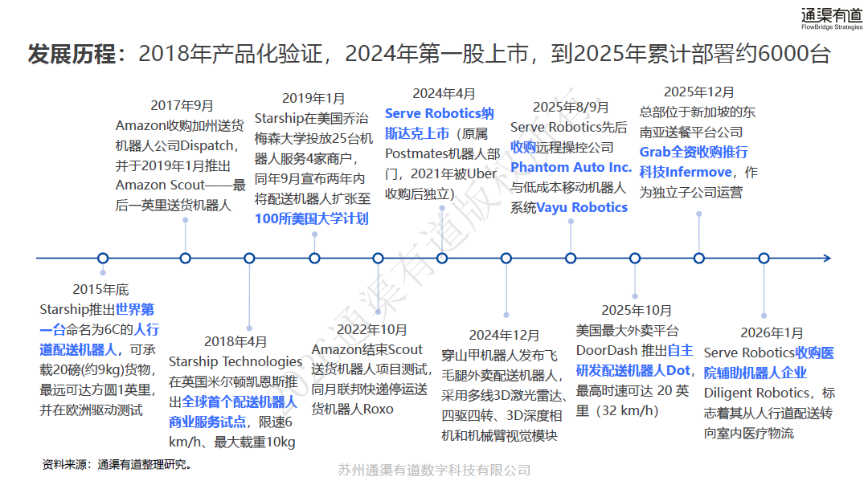Click the text 'Amazon Scout——最'
The width and height of the screenshot is (868, 481).
click(x=181, y=185)
